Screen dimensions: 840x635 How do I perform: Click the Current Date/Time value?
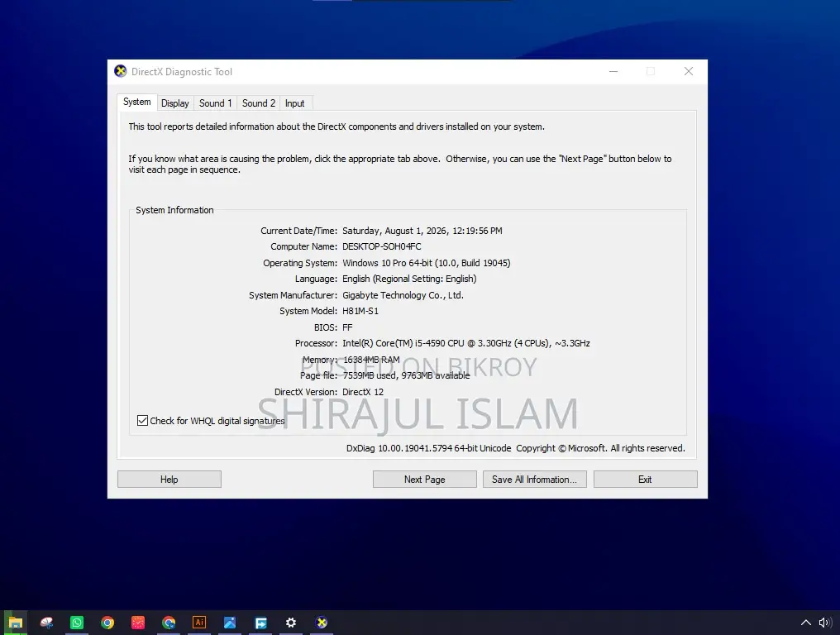[422, 231]
